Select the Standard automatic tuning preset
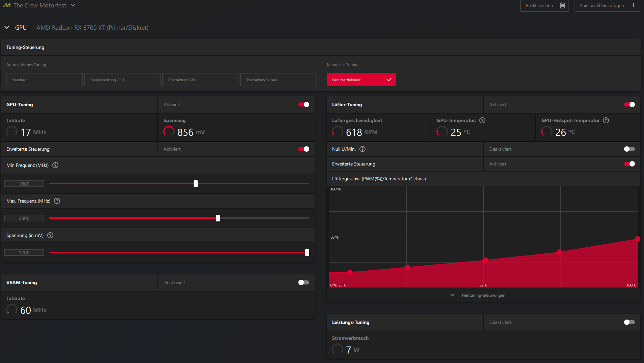Image resolution: width=644 pixels, height=363 pixels. [x=45, y=80]
